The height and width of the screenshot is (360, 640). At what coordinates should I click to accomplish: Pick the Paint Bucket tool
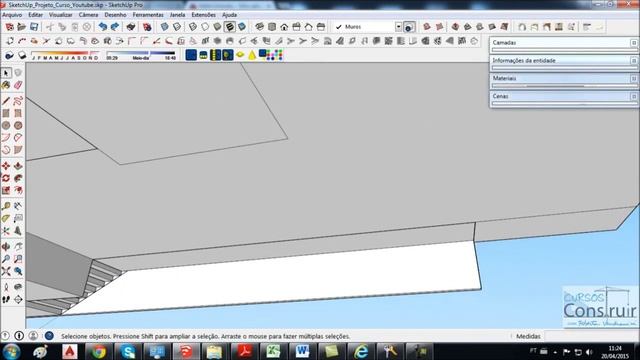pyautogui.click(x=6, y=85)
